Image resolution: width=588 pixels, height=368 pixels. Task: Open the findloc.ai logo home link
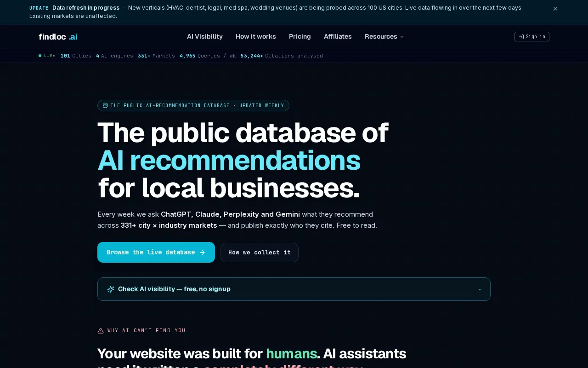pyautogui.click(x=58, y=37)
